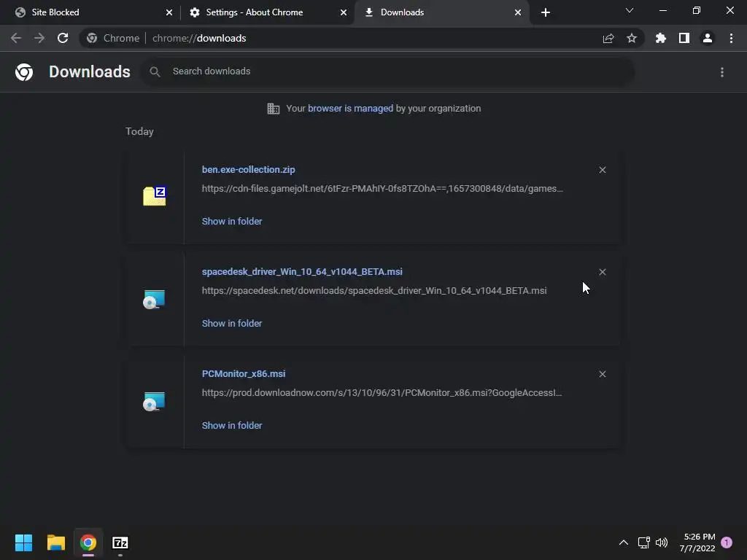The image size is (747, 560).
Task: Bookmark this tab with the star icon
Action: pos(632,38)
